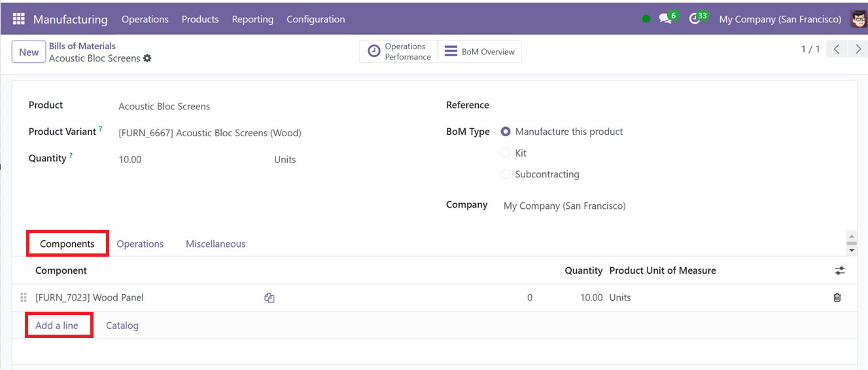Open the chat messages icon
This screenshot has width=868, height=370.
pyautogui.click(x=665, y=19)
